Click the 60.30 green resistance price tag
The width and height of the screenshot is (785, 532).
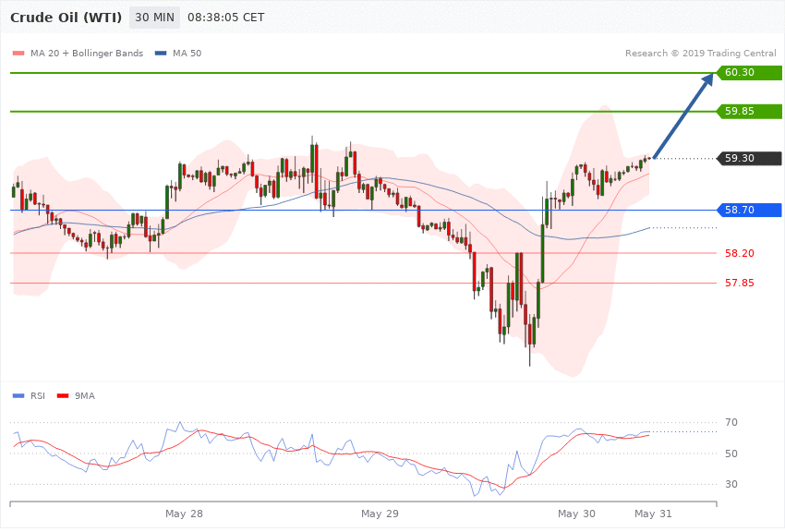pyautogui.click(x=750, y=73)
